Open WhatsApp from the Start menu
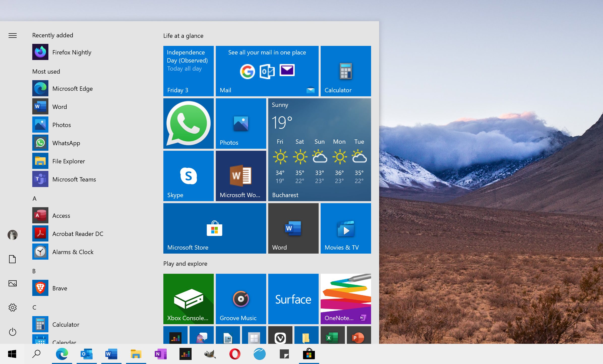 click(x=66, y=143)
